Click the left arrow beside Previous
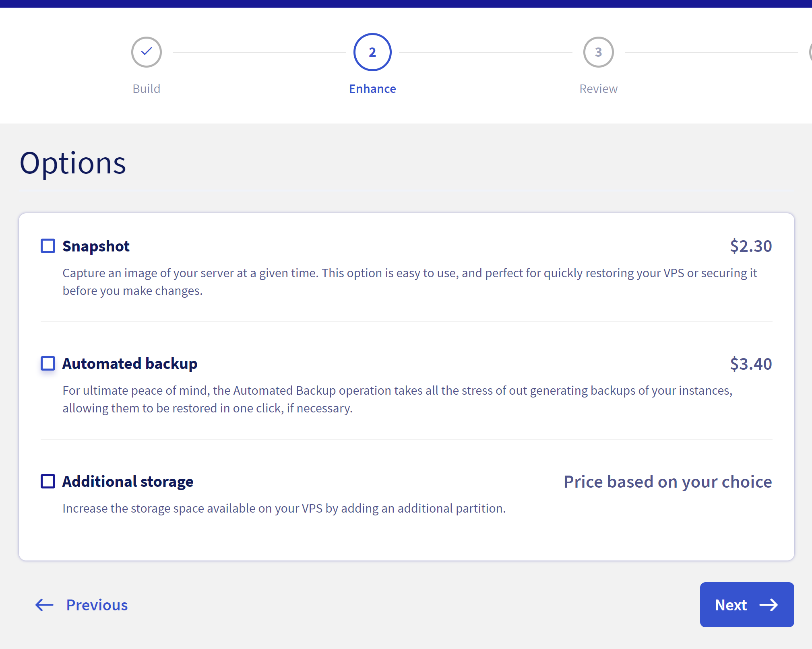812x649 pixels. point(44,605)
